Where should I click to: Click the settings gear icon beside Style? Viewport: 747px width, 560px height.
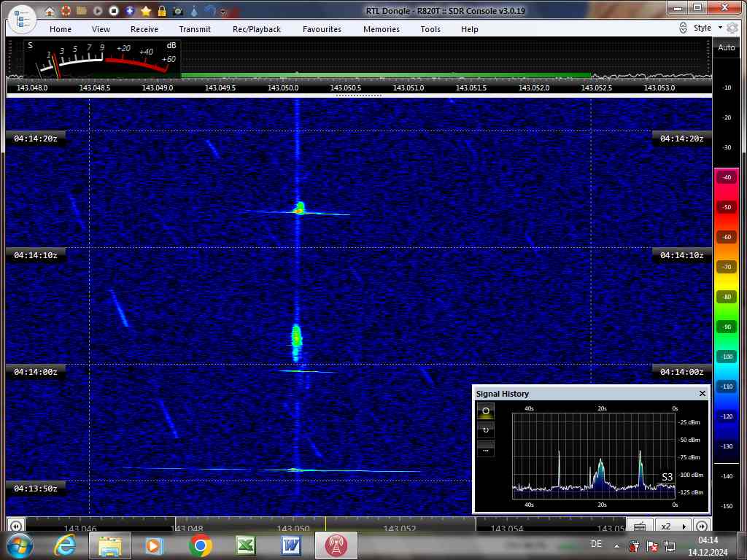pos(732,28)
